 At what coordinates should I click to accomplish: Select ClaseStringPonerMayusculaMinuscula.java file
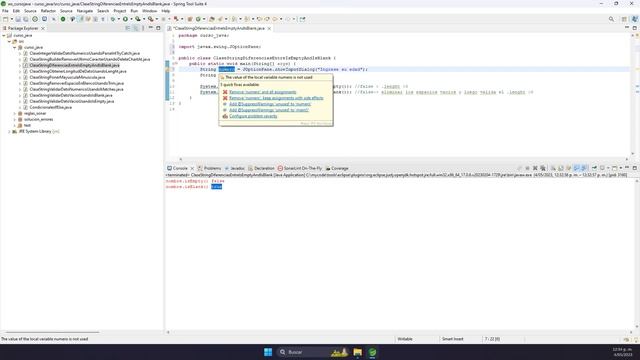tap(67, 77)
